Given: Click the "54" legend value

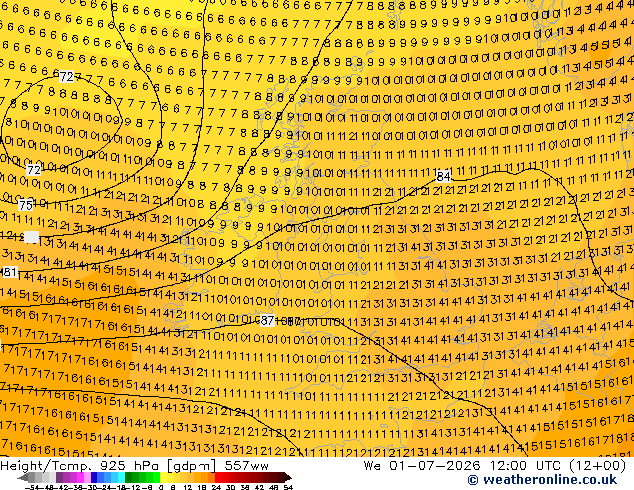Looking at the screenshot, I should click(x=287, y=487).
